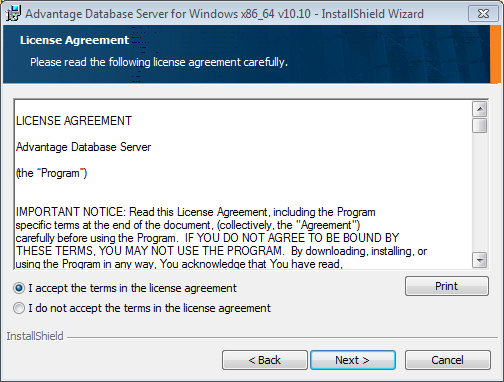
Task: Cancel the installation wizard
Action: click(447, 360)
